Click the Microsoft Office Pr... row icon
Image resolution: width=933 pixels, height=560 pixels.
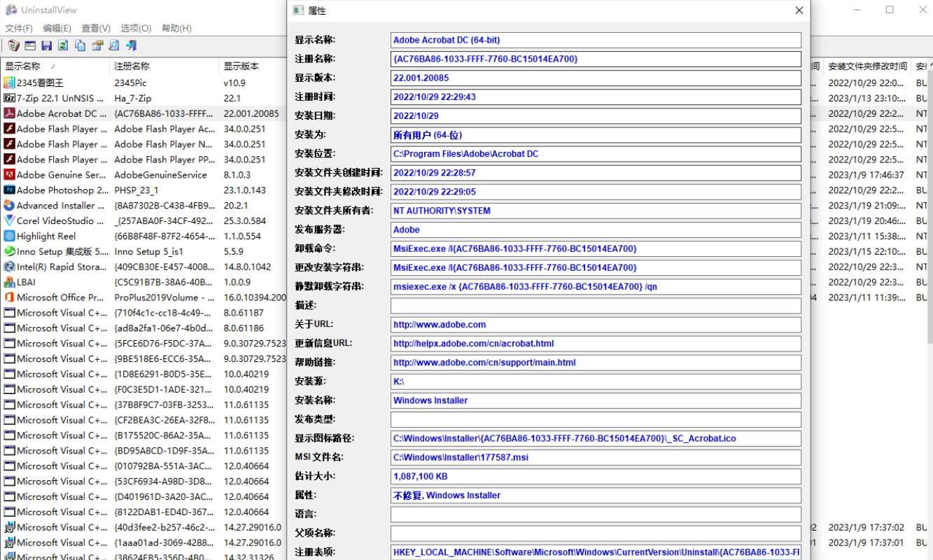[x=10, y=297]
